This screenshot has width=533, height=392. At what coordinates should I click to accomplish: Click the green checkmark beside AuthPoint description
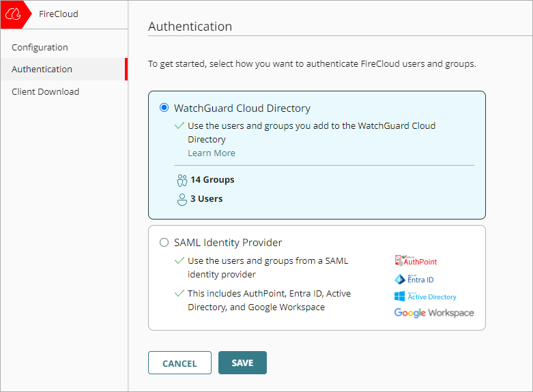(179, 294)
